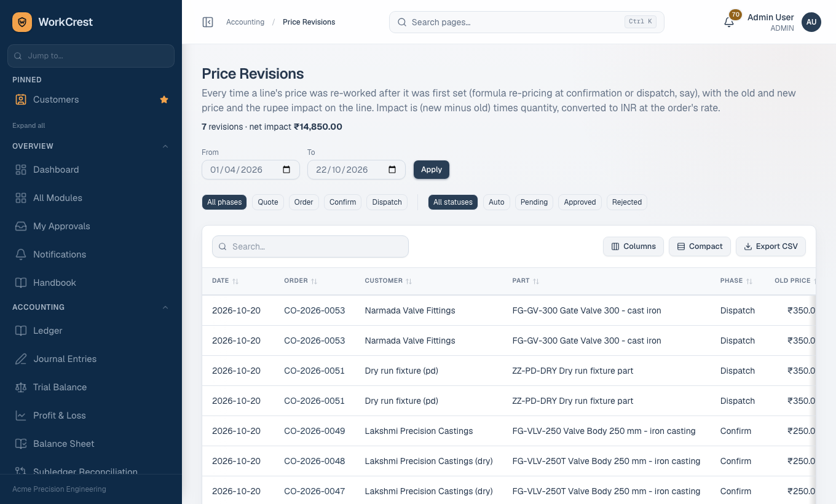Sort table by the Order column arrows
836x504 pixels.
click(314, 281)
